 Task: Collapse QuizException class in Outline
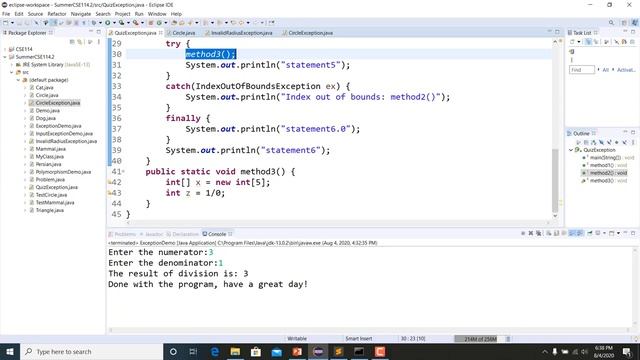[x=571, y=150]
